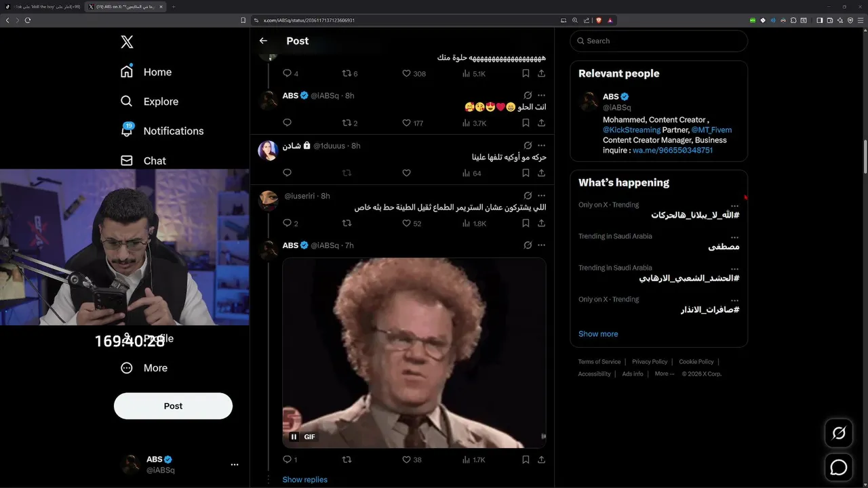The height and width of the screenshot is (488, 868).
Task: Click the Show replies link
Action: (x=304, y=480)
